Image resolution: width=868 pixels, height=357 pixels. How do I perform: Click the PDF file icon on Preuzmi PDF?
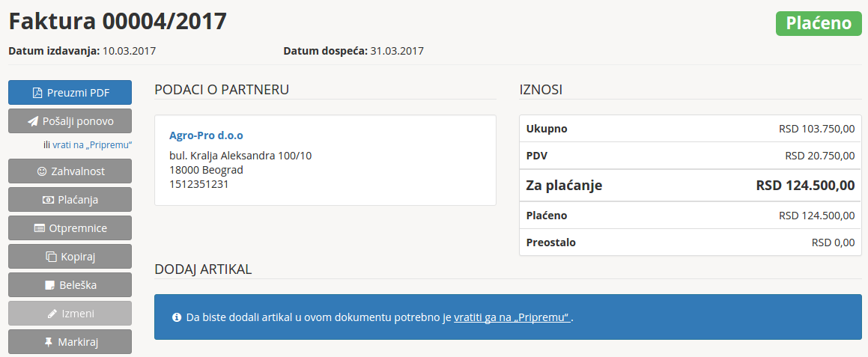pos(37,93)
